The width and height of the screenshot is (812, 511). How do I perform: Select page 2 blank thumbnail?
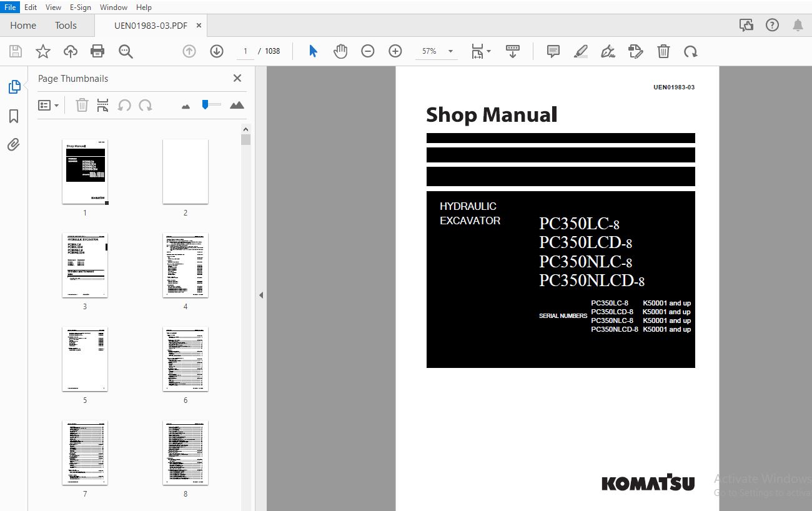(186, 172)
